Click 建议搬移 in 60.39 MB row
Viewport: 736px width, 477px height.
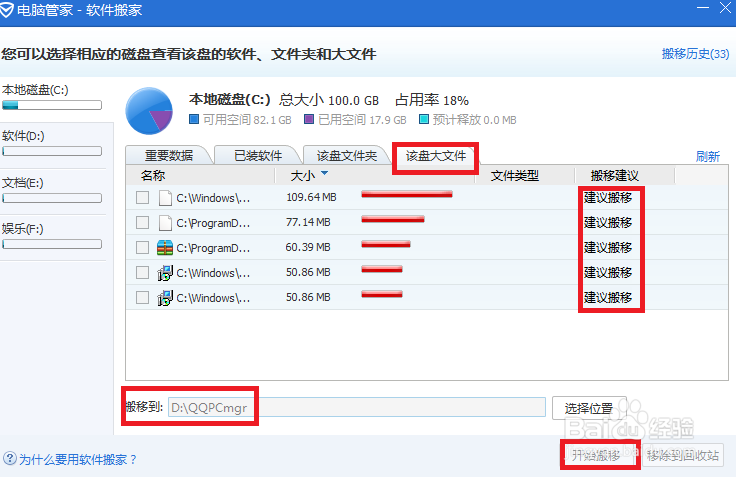click(x=608, y=247)
